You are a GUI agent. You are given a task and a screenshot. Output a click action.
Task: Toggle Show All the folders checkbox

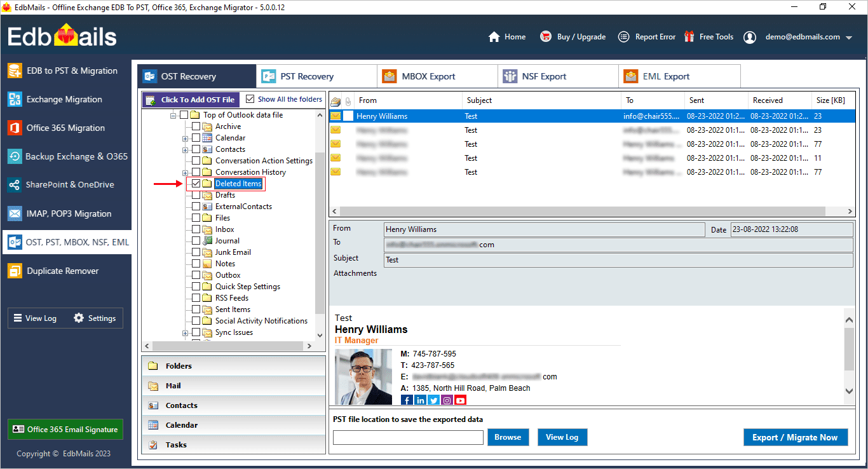tap(250, 99)
